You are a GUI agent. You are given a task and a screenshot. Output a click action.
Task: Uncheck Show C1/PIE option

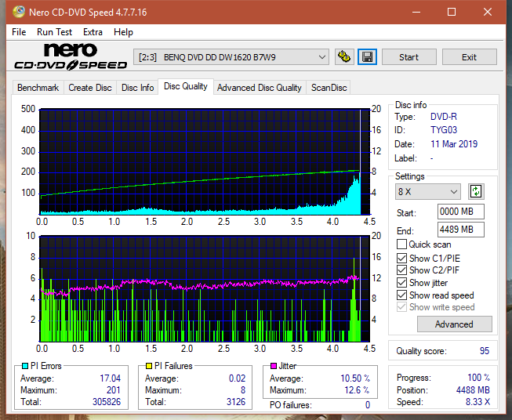(401, 258)
